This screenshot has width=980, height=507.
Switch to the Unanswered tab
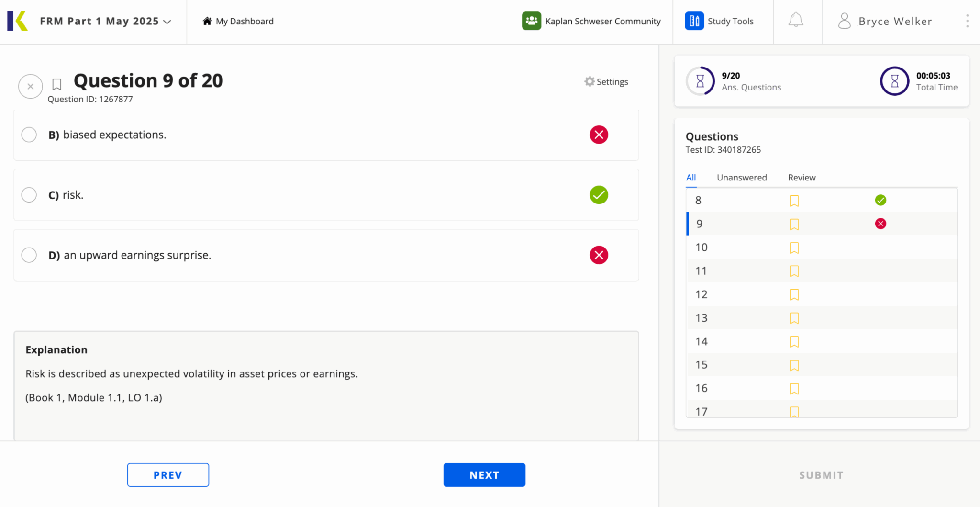coord(741,178)
